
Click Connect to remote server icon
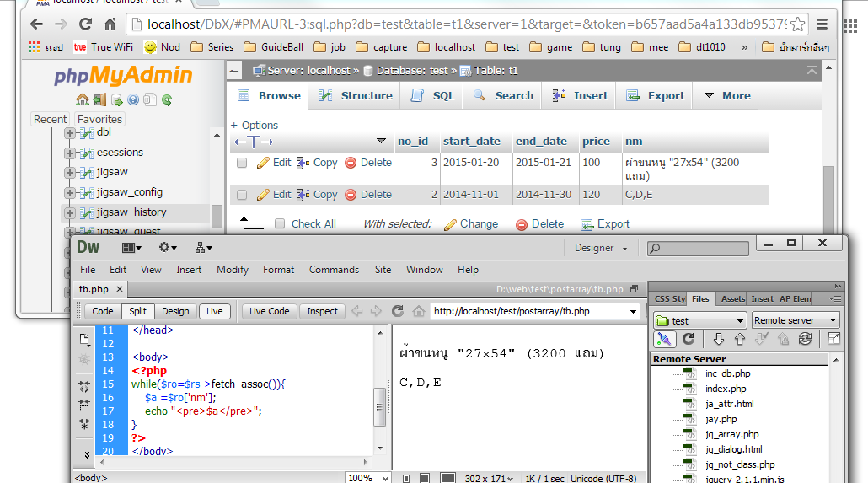point(664,339)
